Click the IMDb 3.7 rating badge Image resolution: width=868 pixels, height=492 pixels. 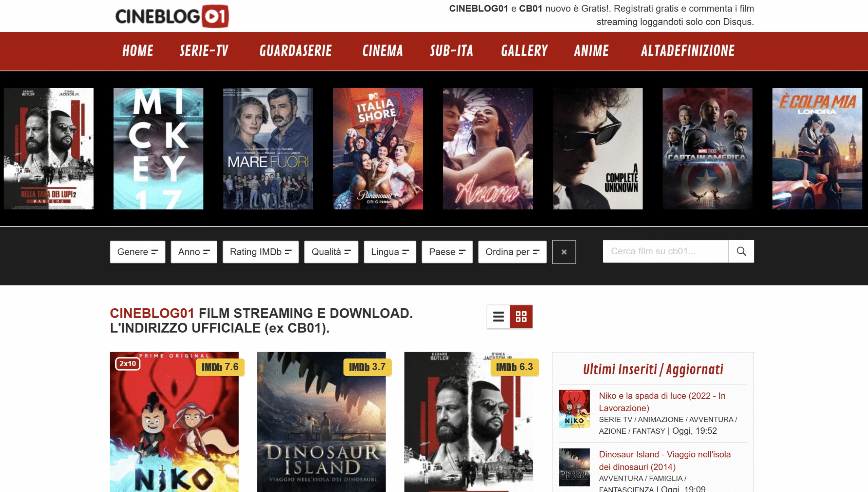click(x=367, y=367)
